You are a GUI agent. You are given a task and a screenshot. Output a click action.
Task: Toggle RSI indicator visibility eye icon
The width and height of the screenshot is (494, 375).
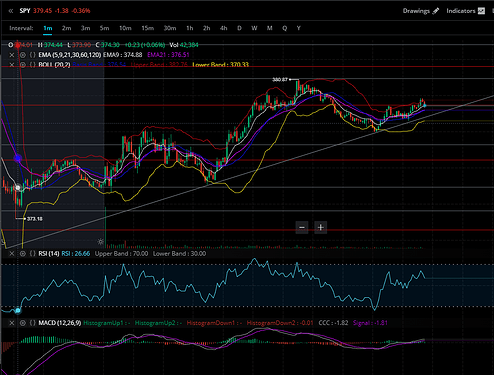tap(23, 254)
